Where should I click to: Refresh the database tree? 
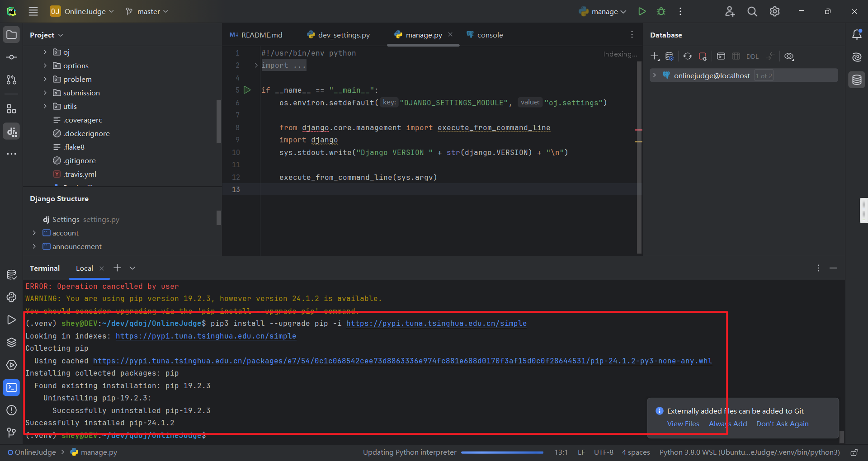[688, 56]
